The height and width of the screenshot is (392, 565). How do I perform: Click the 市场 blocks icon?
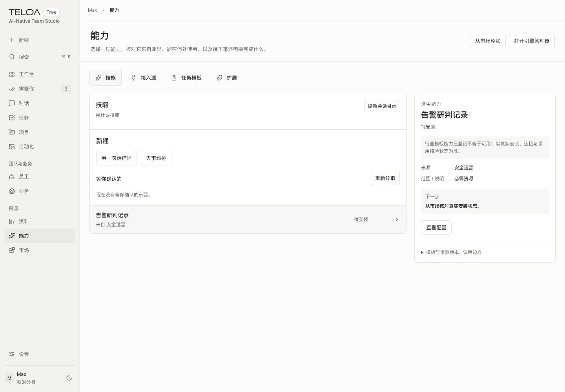[x=12, y=250]
